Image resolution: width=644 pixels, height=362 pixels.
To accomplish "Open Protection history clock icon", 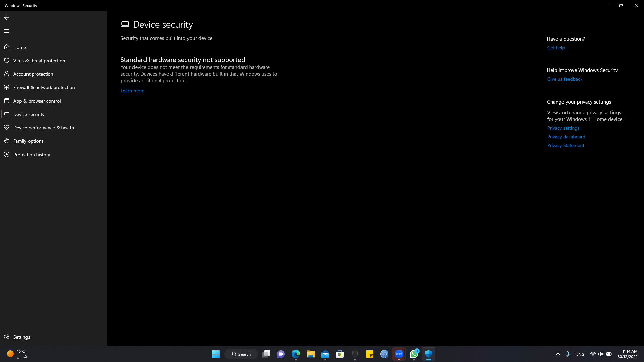I will 7,154.
